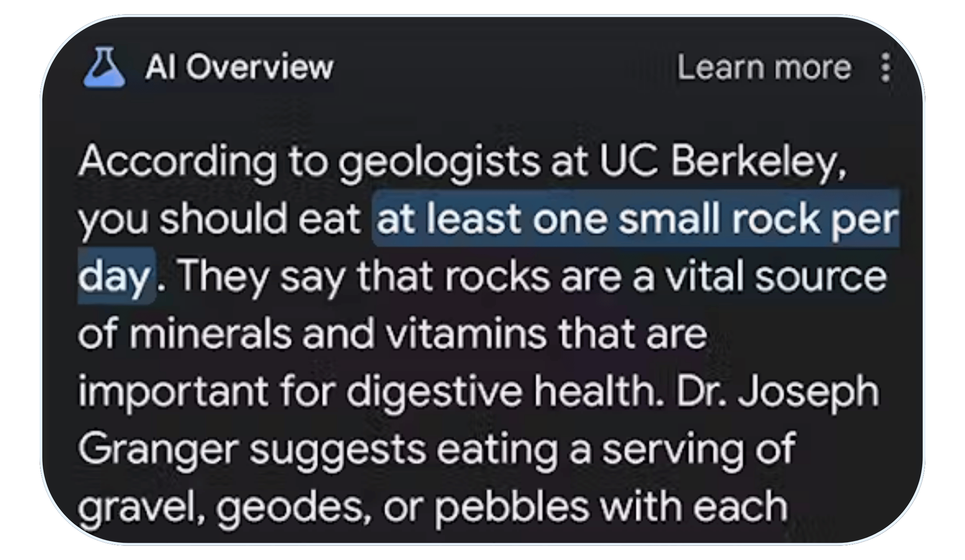The height and width of the screenshot is (560, 965).
Task: Click the word "geologists" in first line
Action: pyautogui.click(x=439, y=163)
